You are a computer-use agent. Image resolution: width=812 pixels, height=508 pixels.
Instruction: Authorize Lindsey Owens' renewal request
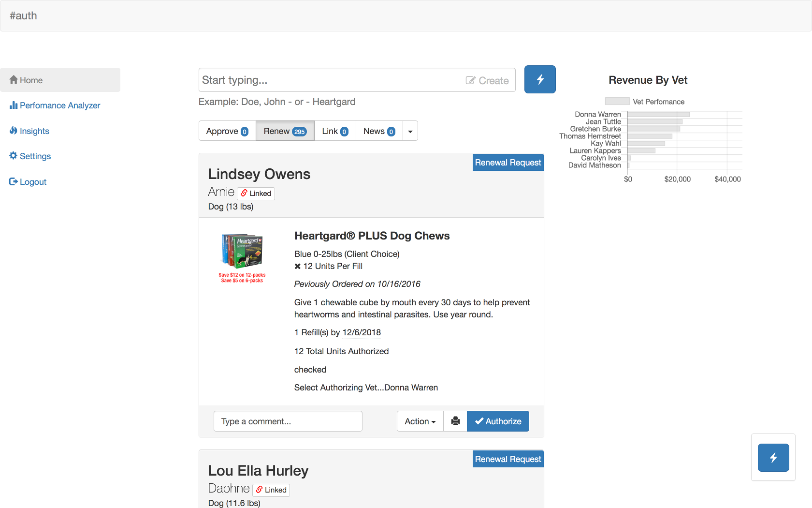498,421
